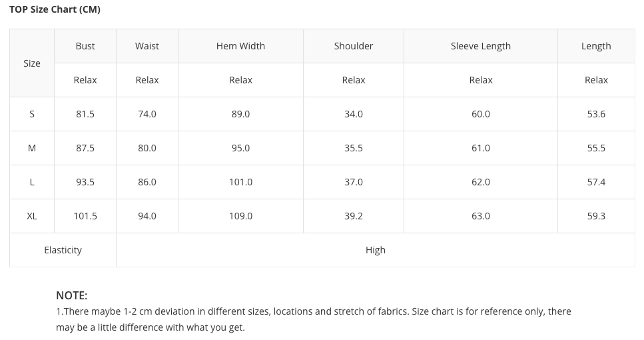Image resolution: width=644 pixels, height=340 pixels.
Task: Select the 101.5 bust value for XL
Action: pos(85,216)
